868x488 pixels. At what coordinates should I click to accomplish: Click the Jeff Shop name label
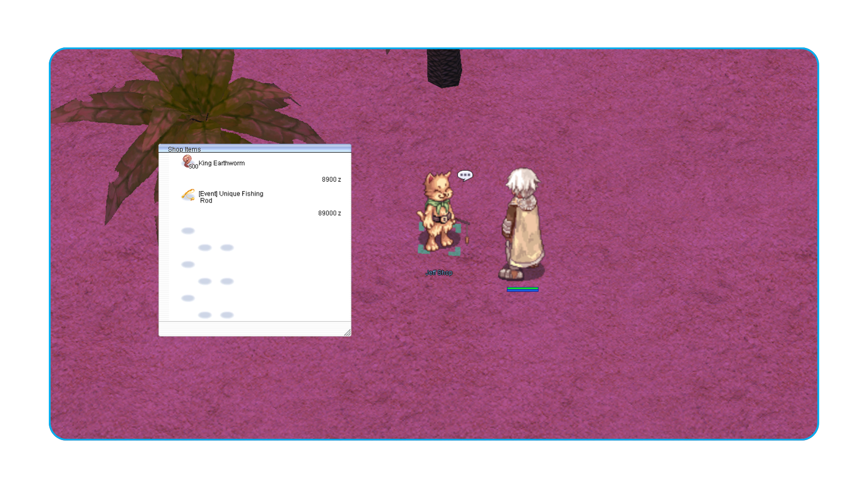pyautogui.click(x=439, y=272)
